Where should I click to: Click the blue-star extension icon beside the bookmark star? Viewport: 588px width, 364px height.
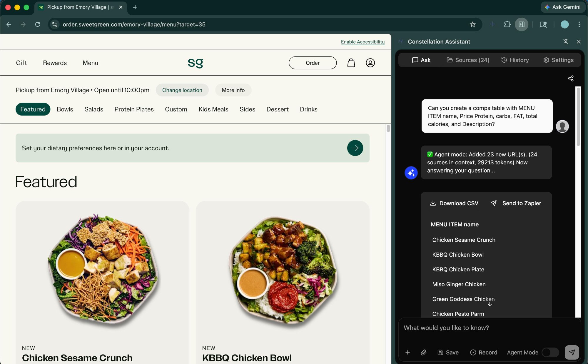[492, 24]
